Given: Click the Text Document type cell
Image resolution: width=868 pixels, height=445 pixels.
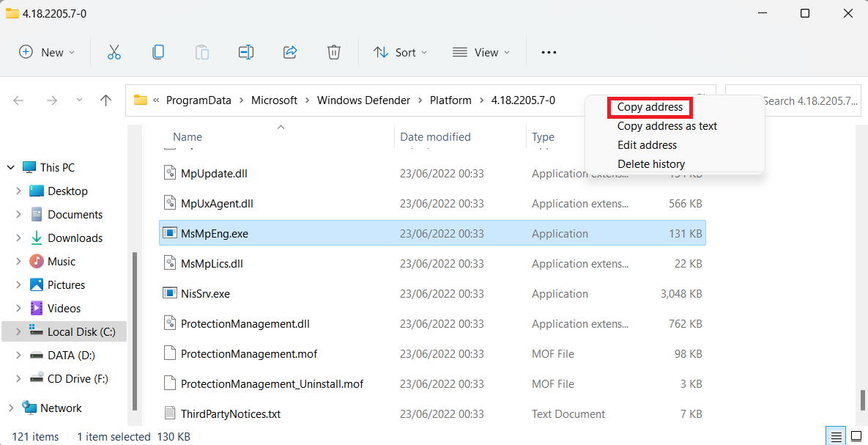Looking at the screenshot, I should pos(568,414).
